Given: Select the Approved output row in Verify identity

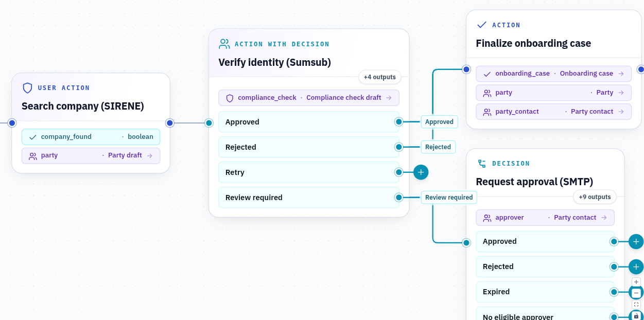Looking at the screenshot, I should [309, 122].
